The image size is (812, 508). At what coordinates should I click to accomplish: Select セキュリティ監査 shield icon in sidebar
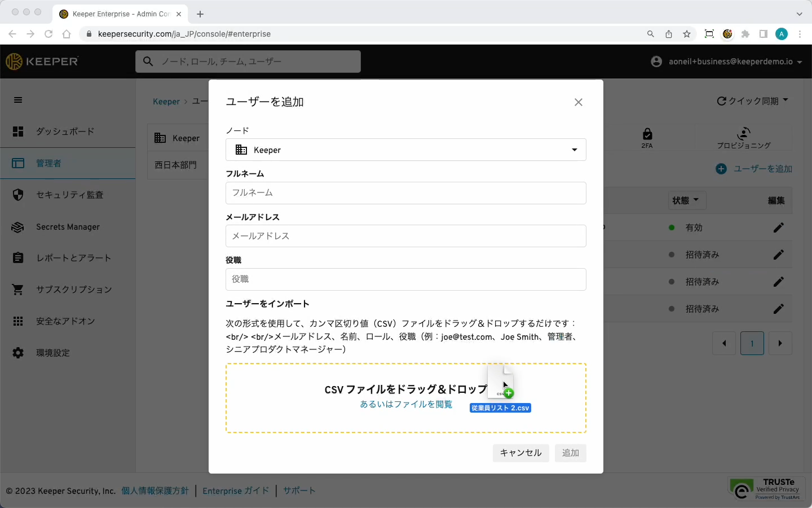tap(18, 195)
